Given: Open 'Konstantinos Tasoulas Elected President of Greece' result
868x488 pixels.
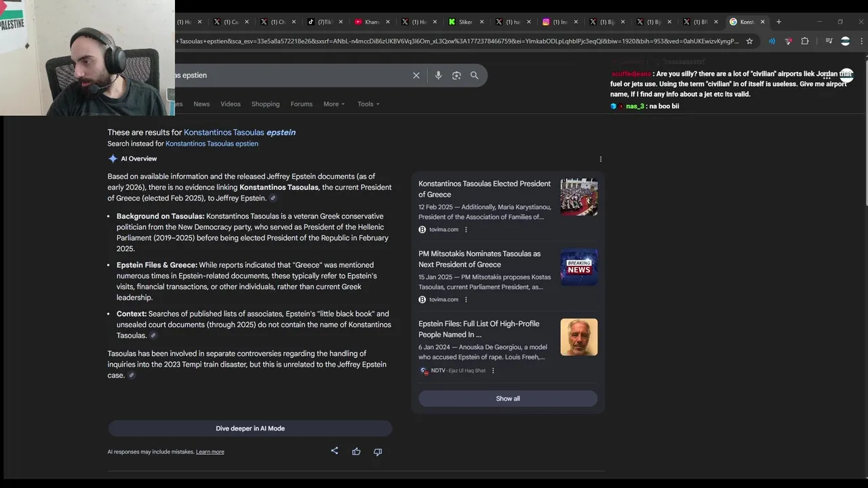Looking at the screenshot, I should pos(484,189).
